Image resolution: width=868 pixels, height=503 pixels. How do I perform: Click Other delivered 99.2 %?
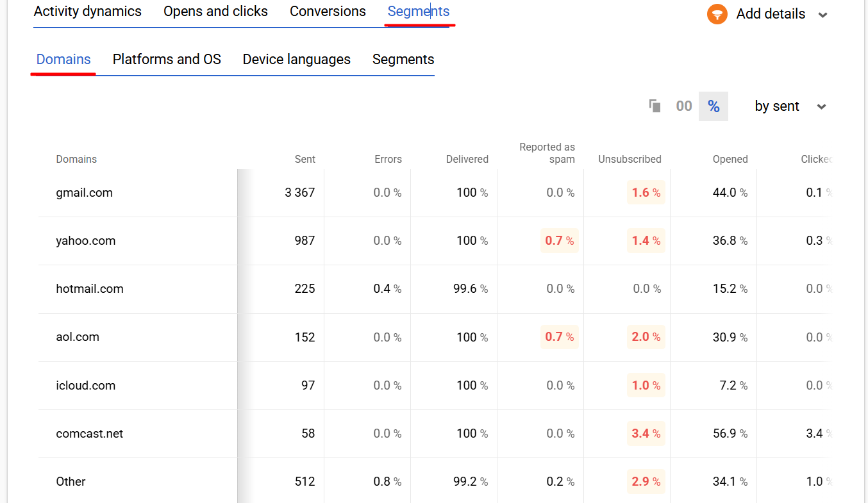tap(471, 482)
